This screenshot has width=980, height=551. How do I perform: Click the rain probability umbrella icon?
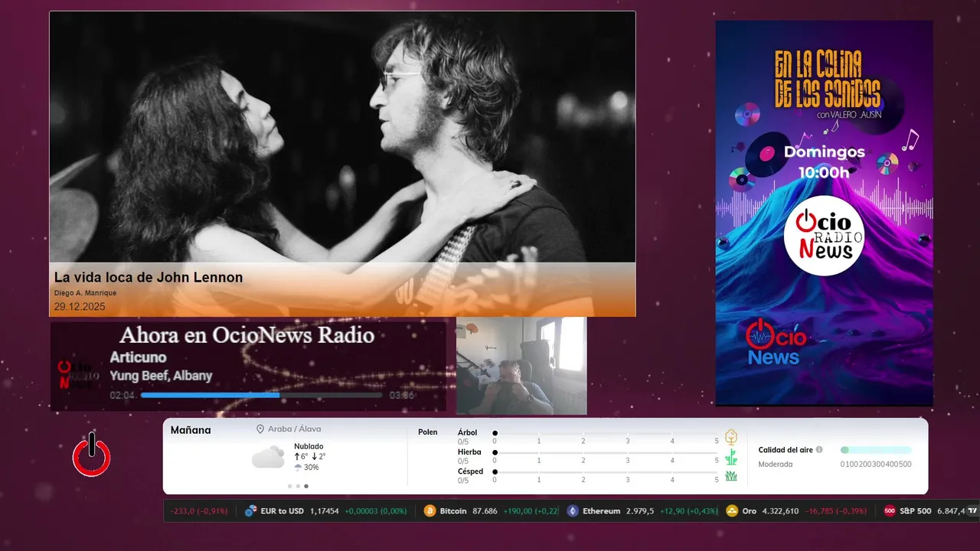(x=298, y=467)
